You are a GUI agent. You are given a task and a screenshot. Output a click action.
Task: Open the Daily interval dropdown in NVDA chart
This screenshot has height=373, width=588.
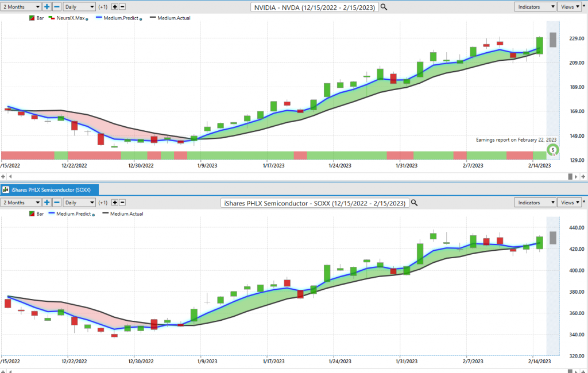[x=79, y=7]
